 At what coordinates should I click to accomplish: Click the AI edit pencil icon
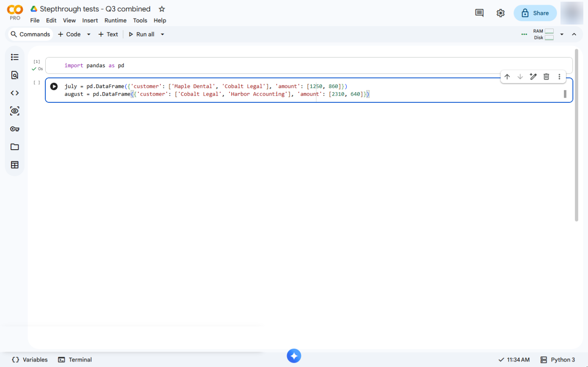click(533, 77)
